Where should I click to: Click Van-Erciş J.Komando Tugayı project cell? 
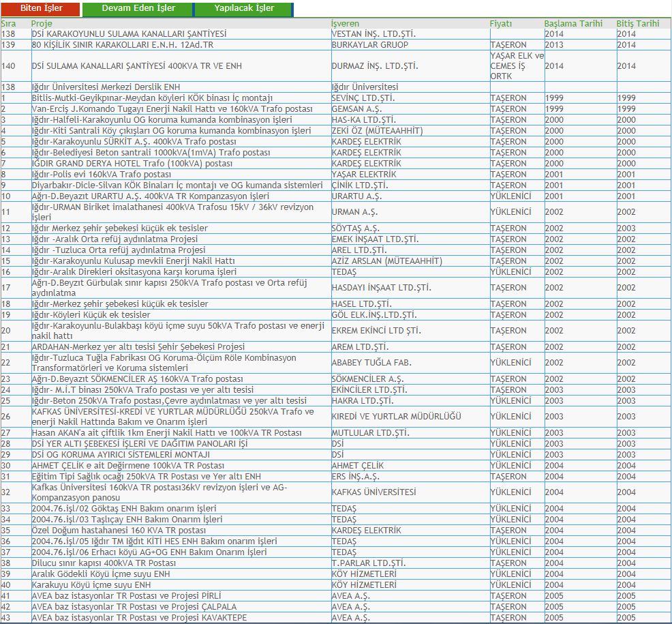click(181, 109)
